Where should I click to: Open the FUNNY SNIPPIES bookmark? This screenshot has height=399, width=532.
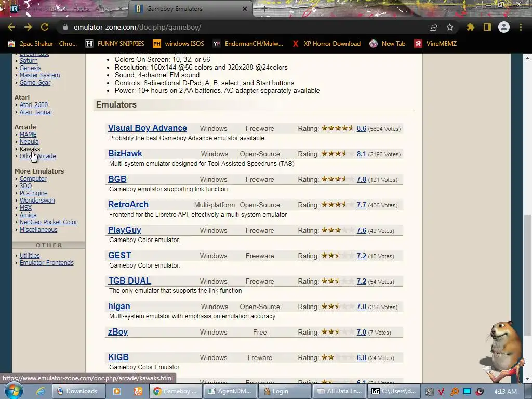(x=115, y=44)
